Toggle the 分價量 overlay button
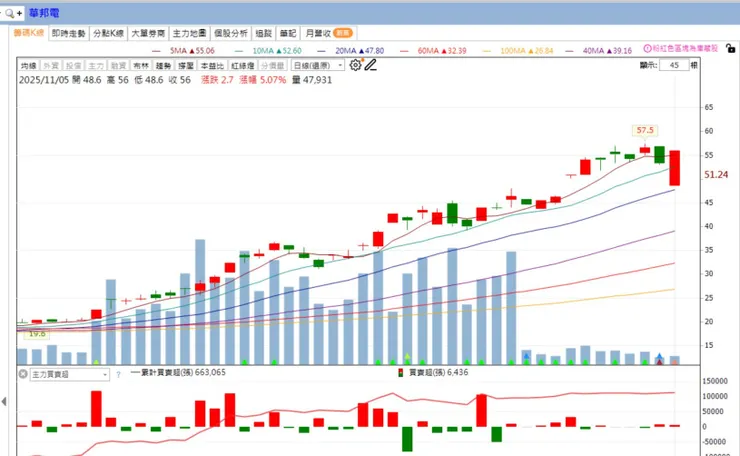This screenshot has height=456, width=740. (x=273, y=66)
